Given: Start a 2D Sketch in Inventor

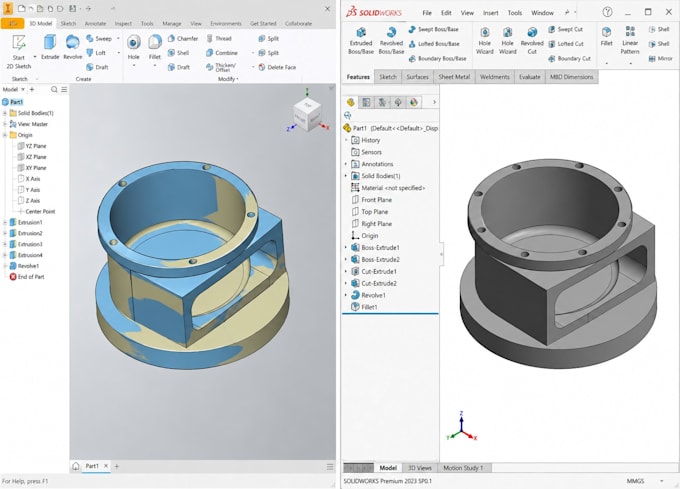Looking at the screenshot, I should coord(19,52).
